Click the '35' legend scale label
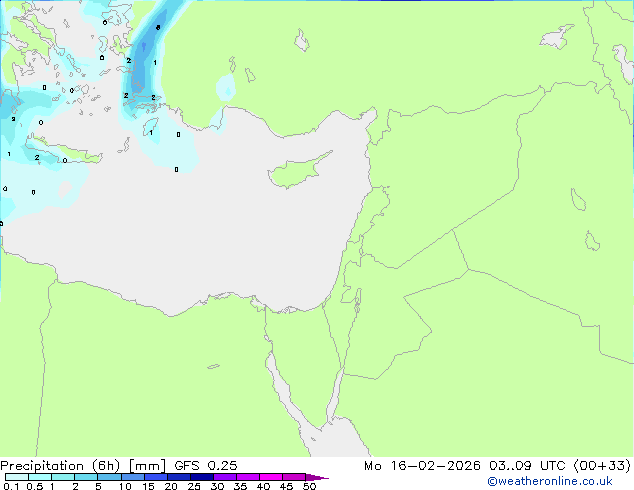 tap(240, 486)
